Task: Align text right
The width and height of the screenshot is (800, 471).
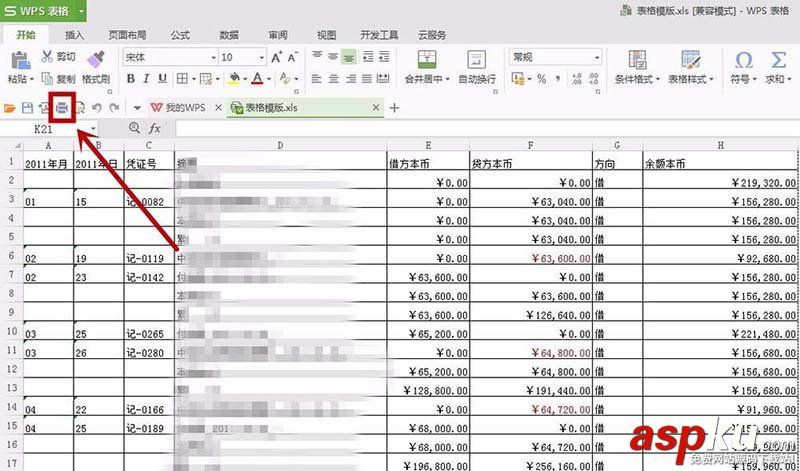Action: click(x=351, y=79)
